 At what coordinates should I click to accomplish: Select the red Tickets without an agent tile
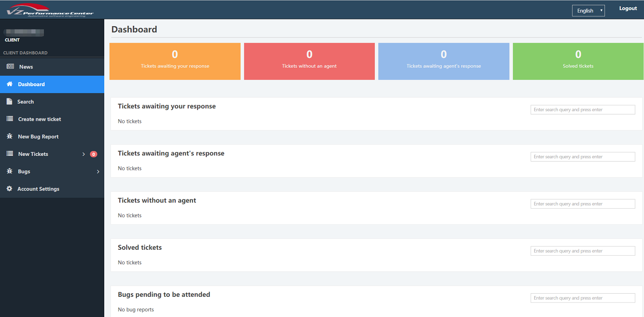point(309,61)
